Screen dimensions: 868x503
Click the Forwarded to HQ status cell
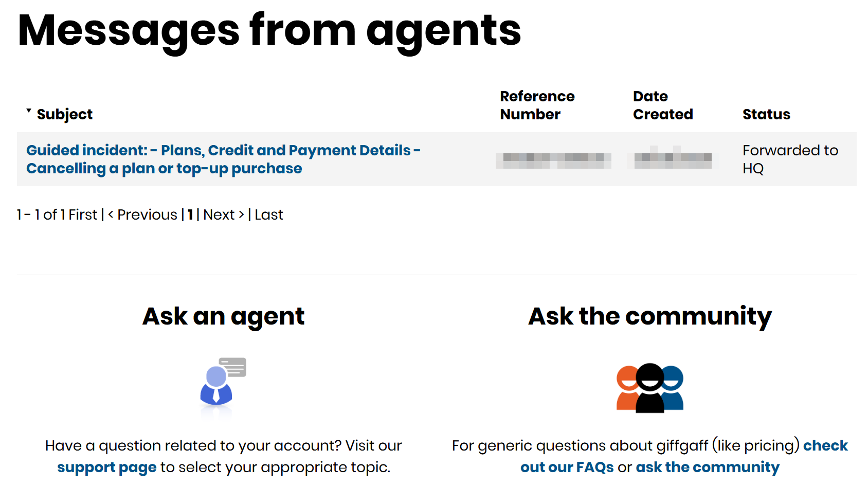790,159
